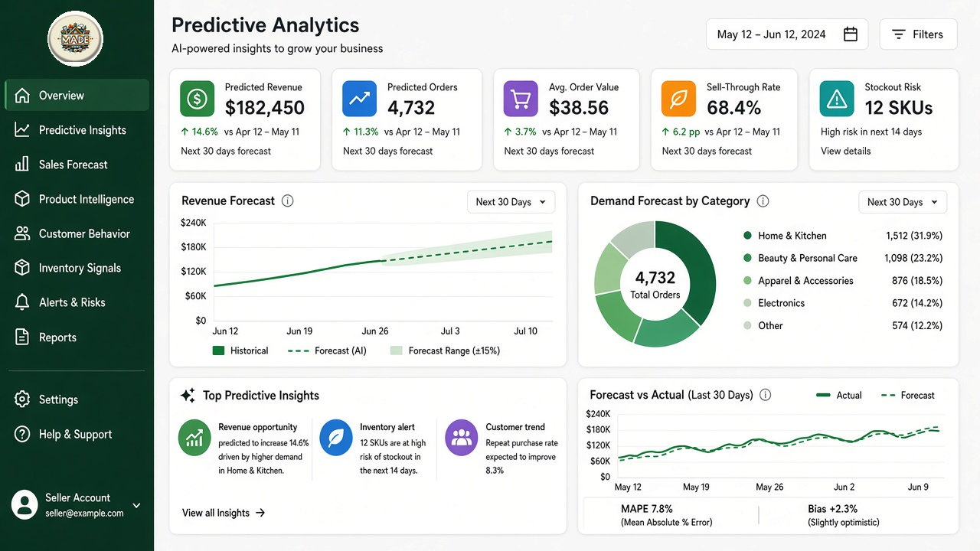The image size is (980, 551).
Task: Click the Sell-Through Rate leaf icon
Action: [678, 99]
